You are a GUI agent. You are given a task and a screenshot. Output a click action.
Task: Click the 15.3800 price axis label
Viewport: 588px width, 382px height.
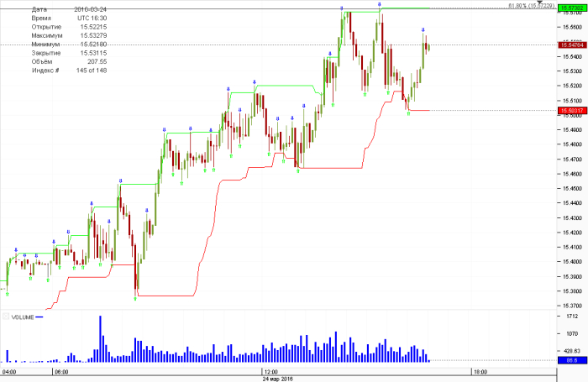coord(572,291)
